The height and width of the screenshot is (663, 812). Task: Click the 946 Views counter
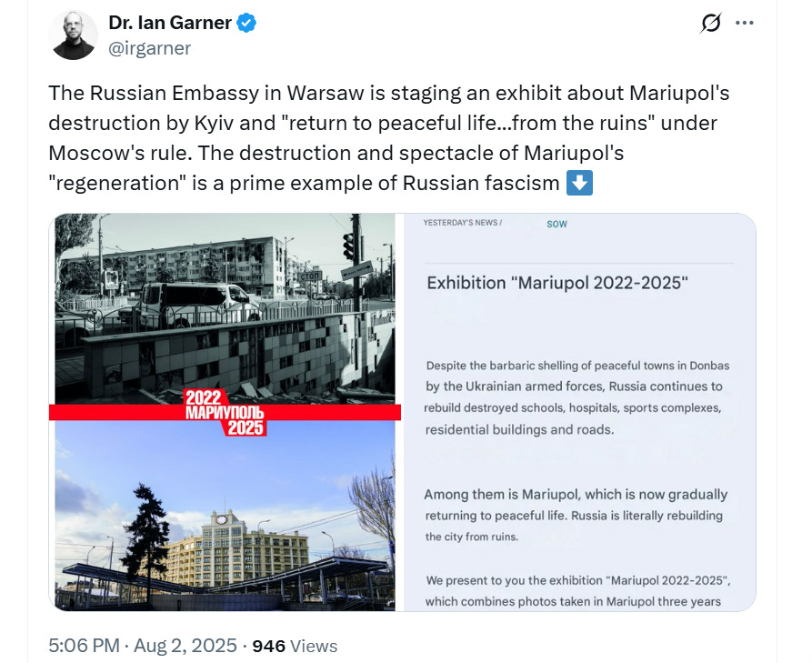[295, 646]
